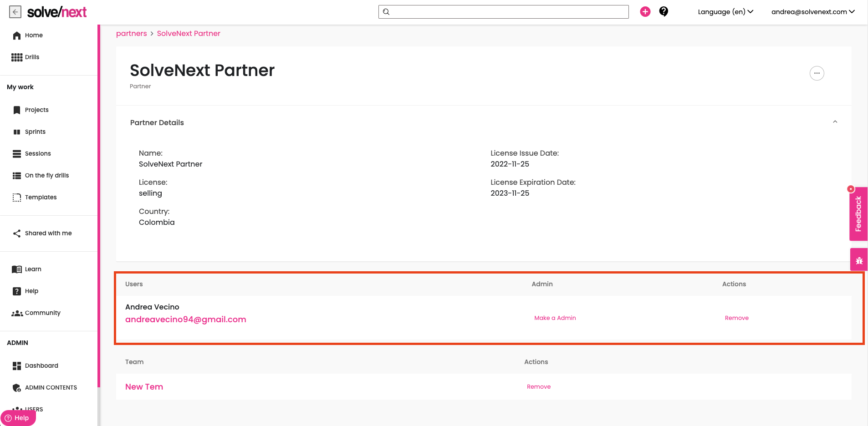
Task: Click the Sessions stacked rows icon
Action: [17, 154]
